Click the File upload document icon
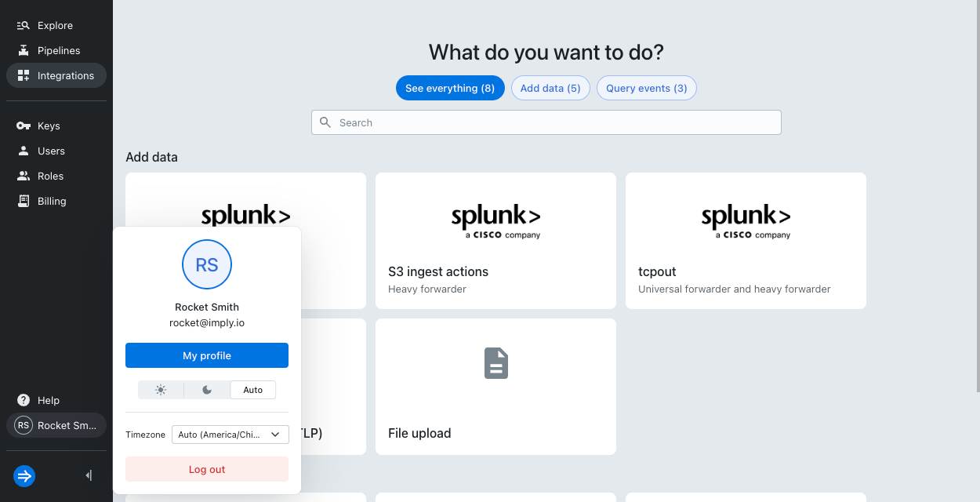The image size is (980, 502). (x=496, y=363)
